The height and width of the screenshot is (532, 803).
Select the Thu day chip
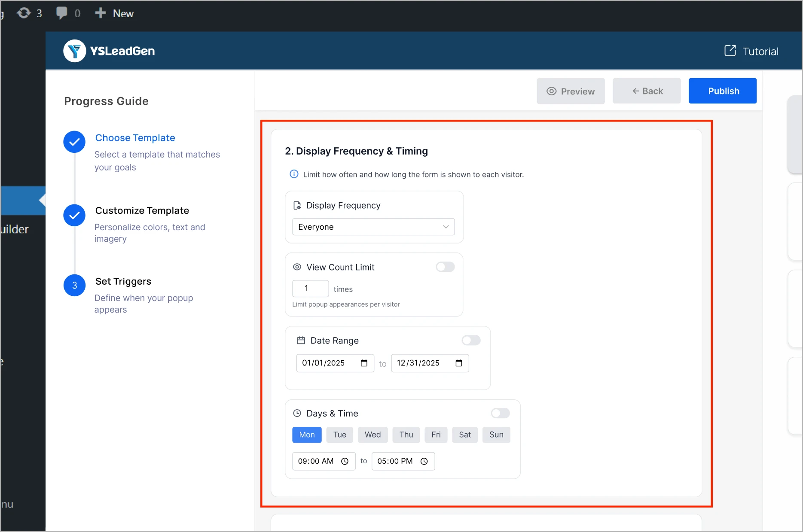(406, 435)
